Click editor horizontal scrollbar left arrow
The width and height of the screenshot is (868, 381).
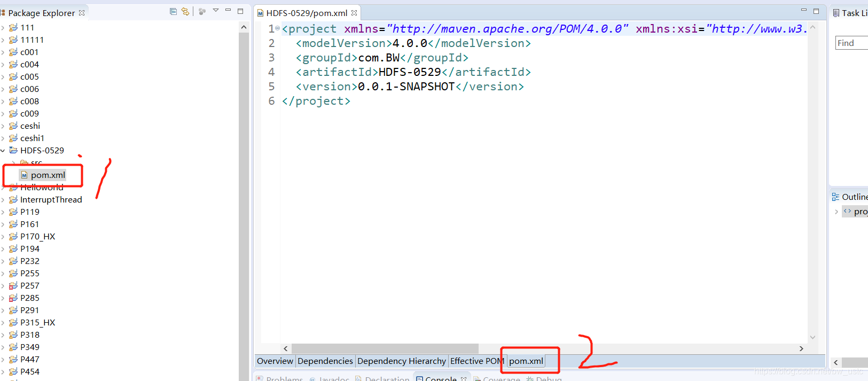pyautogui.click(x=286, y=348)
